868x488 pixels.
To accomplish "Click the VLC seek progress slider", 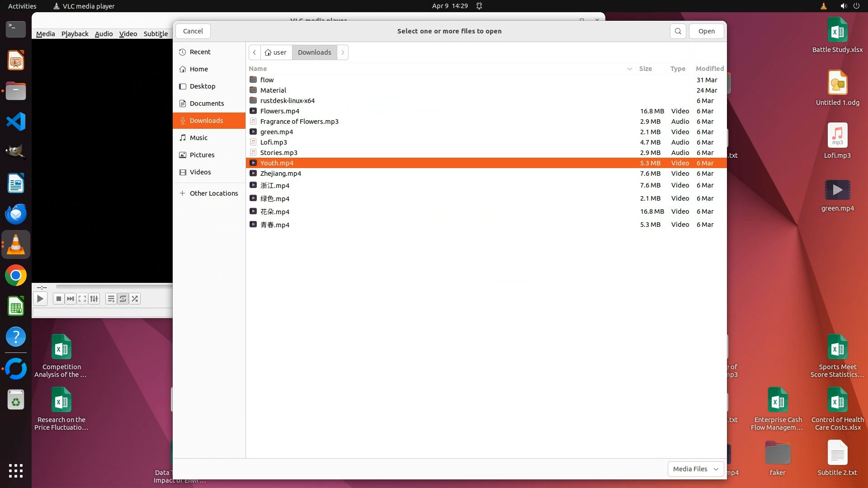I will tap(113, 286).
